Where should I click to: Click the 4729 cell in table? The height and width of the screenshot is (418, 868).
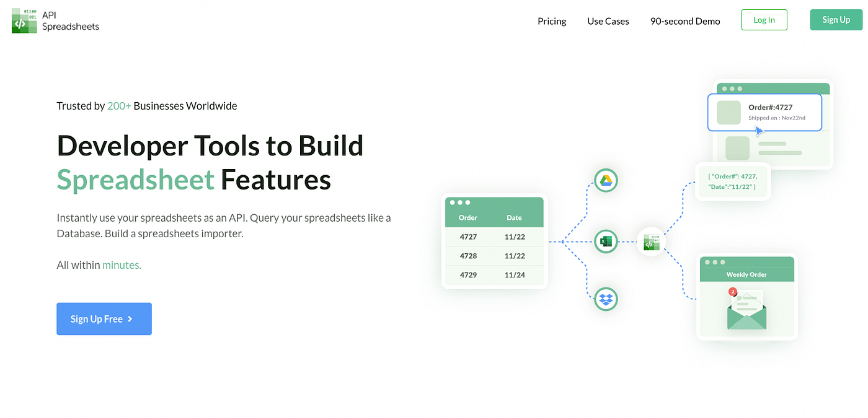coord(468,274)
